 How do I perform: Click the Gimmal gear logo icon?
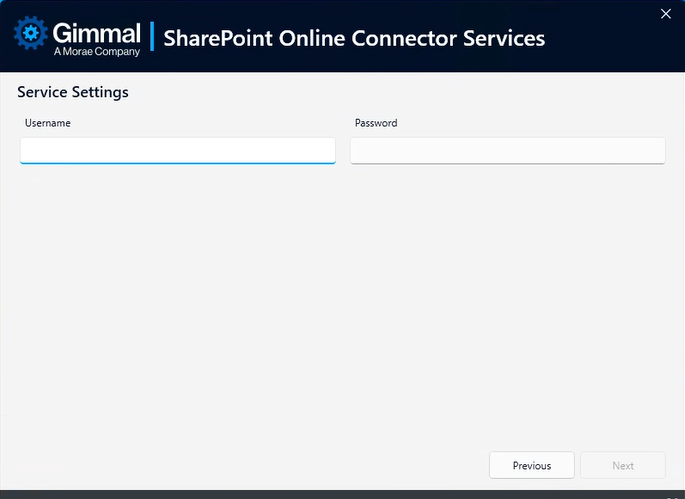31,35
